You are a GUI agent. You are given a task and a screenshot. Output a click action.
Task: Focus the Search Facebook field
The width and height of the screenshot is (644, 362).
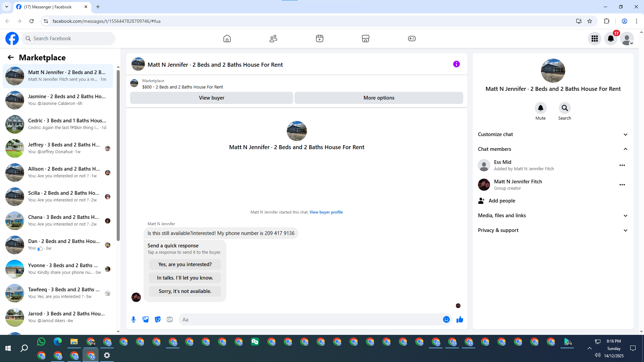point(68,39)
